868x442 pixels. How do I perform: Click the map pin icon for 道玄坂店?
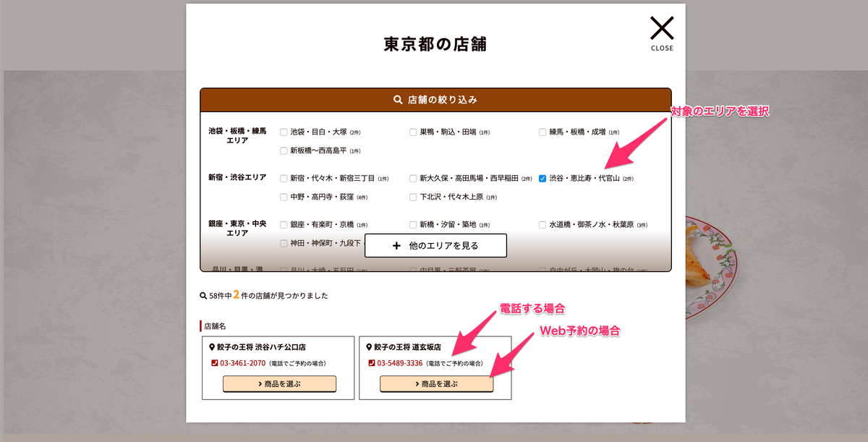369,347
